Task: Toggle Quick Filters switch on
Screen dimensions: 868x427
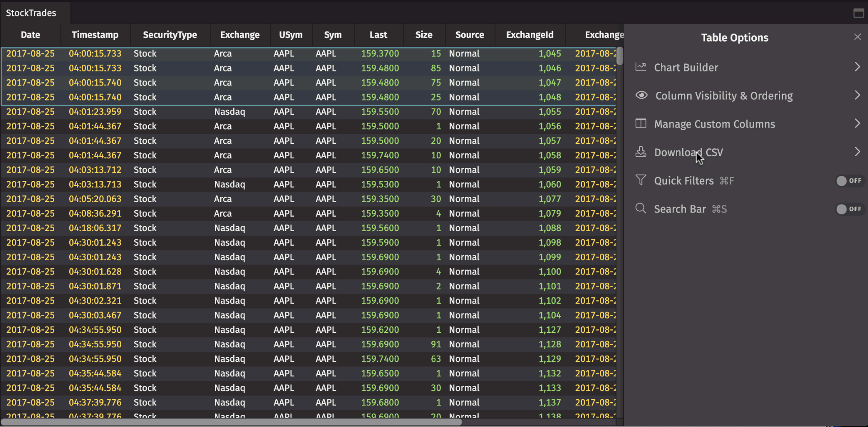Action: click(x=849, y=181)
